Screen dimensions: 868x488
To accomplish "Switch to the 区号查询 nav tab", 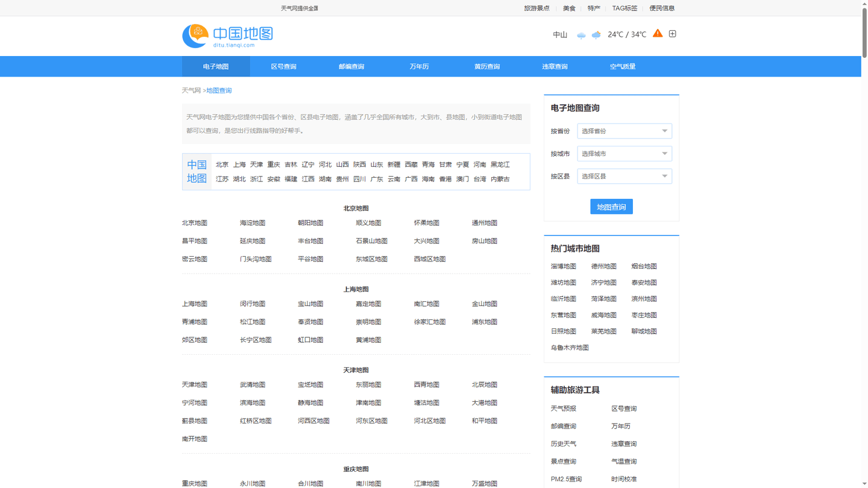I will tap(283, 66).
